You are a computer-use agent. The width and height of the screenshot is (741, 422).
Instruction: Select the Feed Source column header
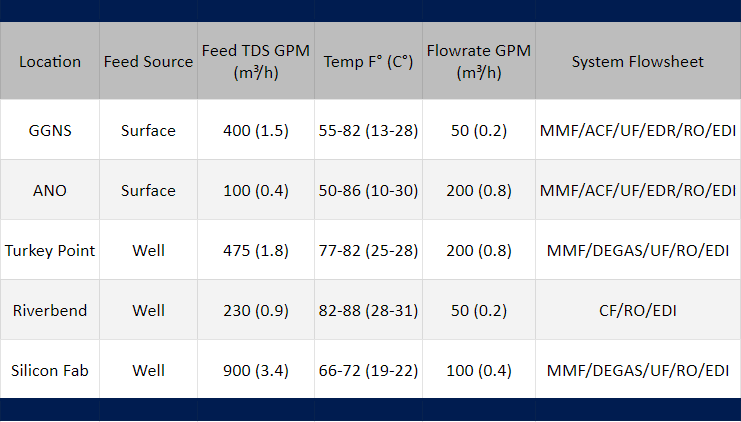click(148, 61)
